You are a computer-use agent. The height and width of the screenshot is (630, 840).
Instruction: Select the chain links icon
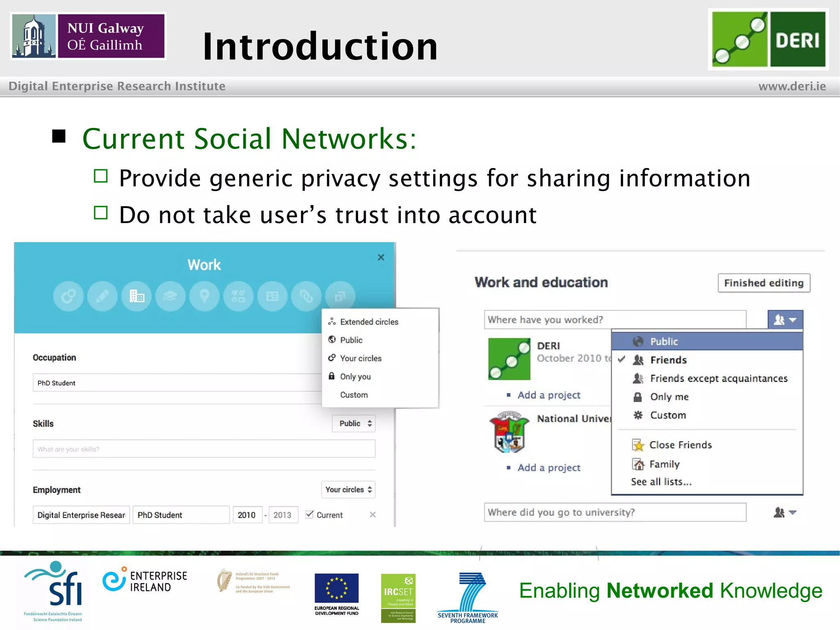click(x=307, y=296)
